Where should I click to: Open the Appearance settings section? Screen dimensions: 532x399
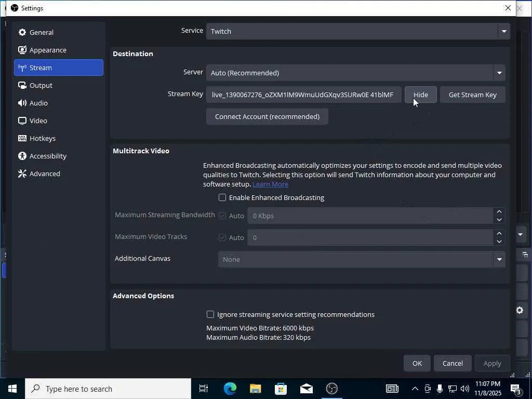pos(58,50)
